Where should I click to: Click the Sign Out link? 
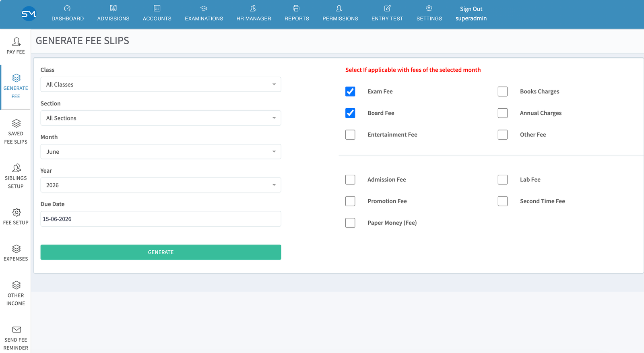click(x=471, y=9)
